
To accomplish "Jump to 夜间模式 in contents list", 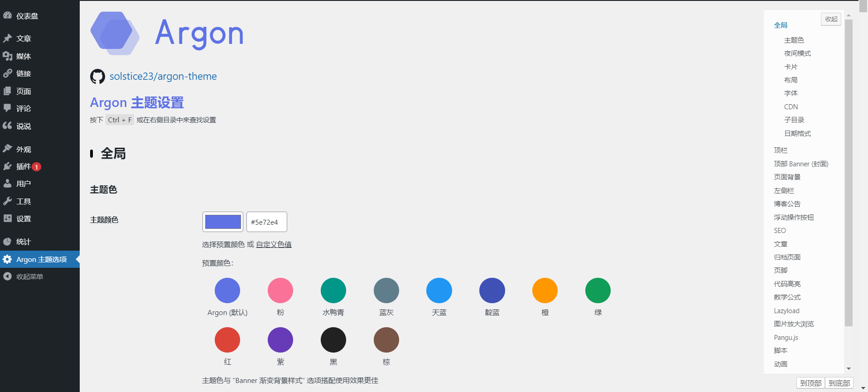I will point(797,53).
